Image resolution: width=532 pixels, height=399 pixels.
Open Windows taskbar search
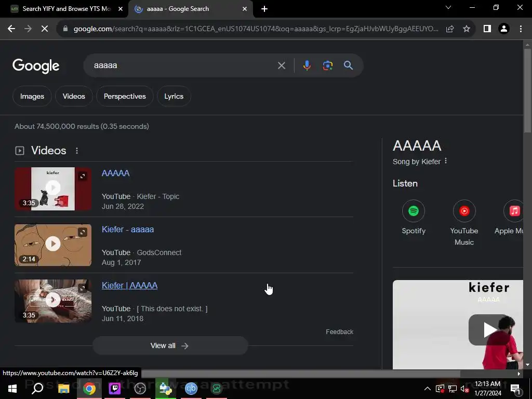(x=37, y=389)
